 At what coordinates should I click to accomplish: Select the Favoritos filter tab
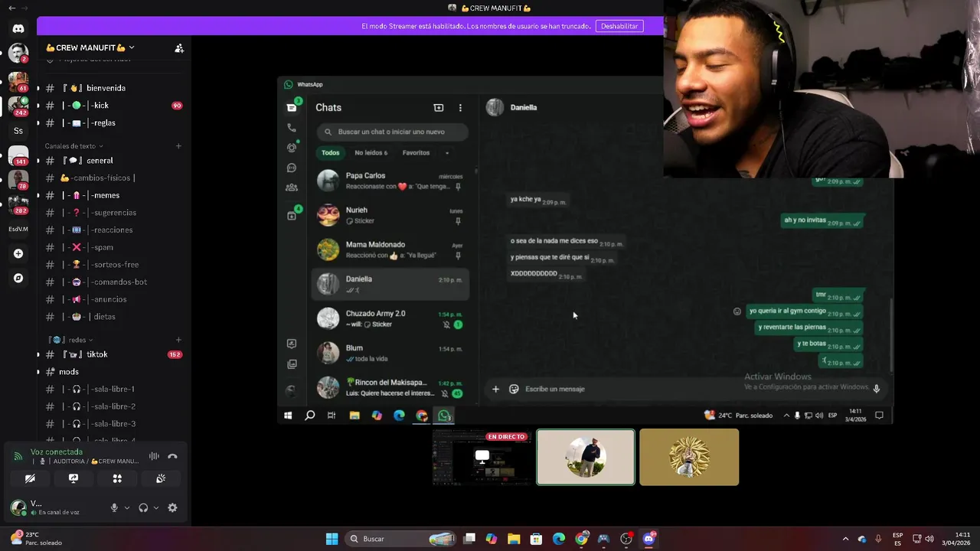tap(416, 152)
